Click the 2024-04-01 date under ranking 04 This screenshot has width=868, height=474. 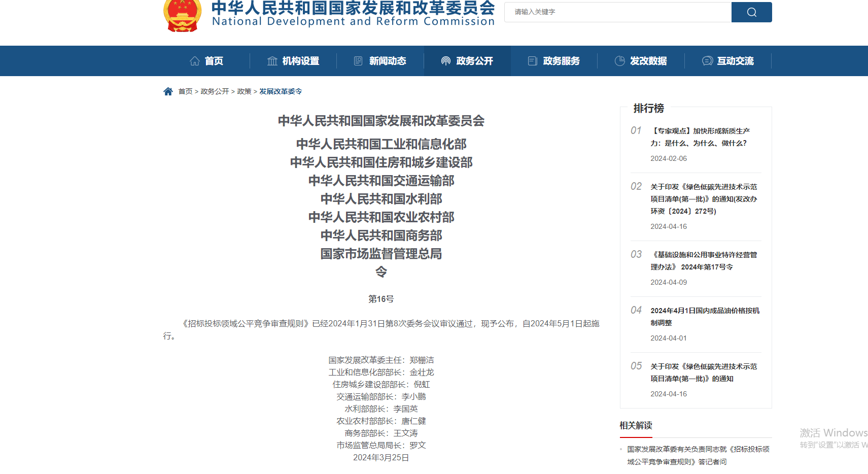(669, 338)
